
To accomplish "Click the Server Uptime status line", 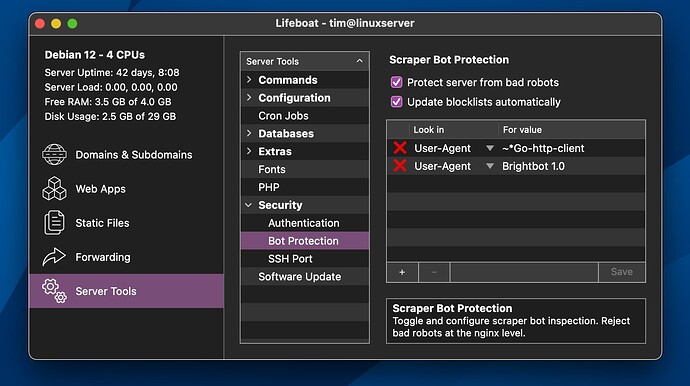I will click(x=112, y=72).
